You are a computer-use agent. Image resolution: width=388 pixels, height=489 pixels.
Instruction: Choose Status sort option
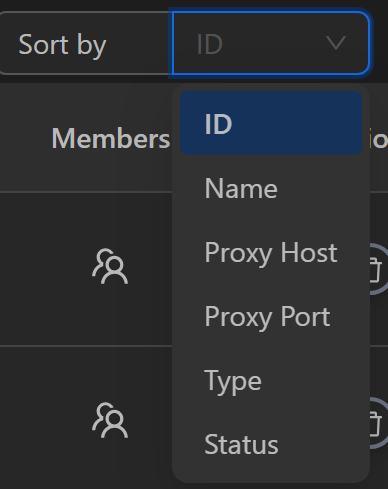pyautogui.click(x=271, y=445)
